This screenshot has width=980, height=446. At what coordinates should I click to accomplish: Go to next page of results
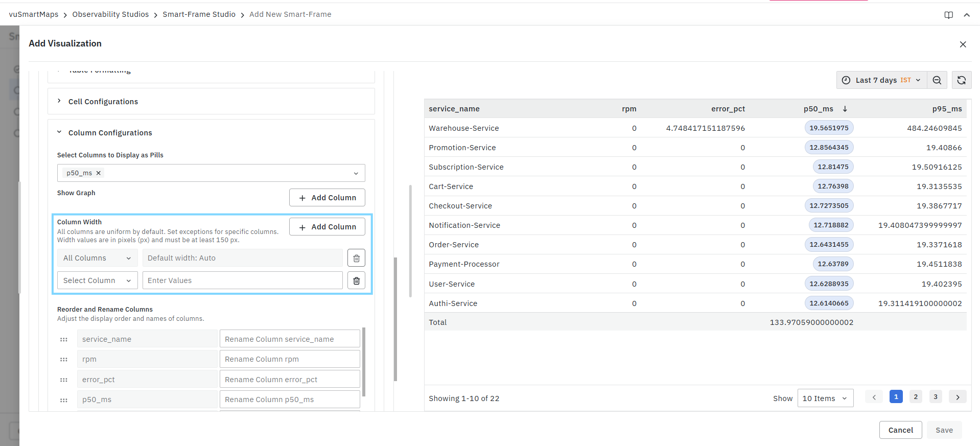click(x=958, y=397)
